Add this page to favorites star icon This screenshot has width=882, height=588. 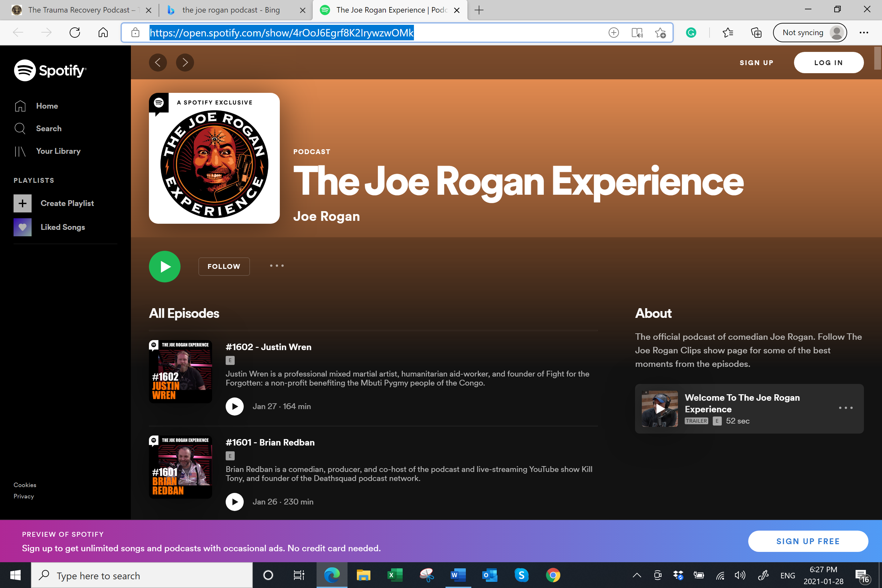[x=661, y=33]
